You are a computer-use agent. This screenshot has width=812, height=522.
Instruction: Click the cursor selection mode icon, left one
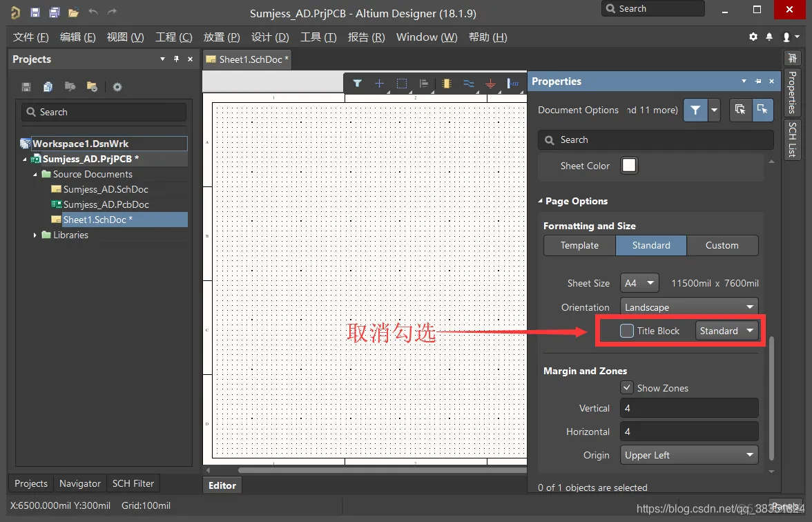740,110
